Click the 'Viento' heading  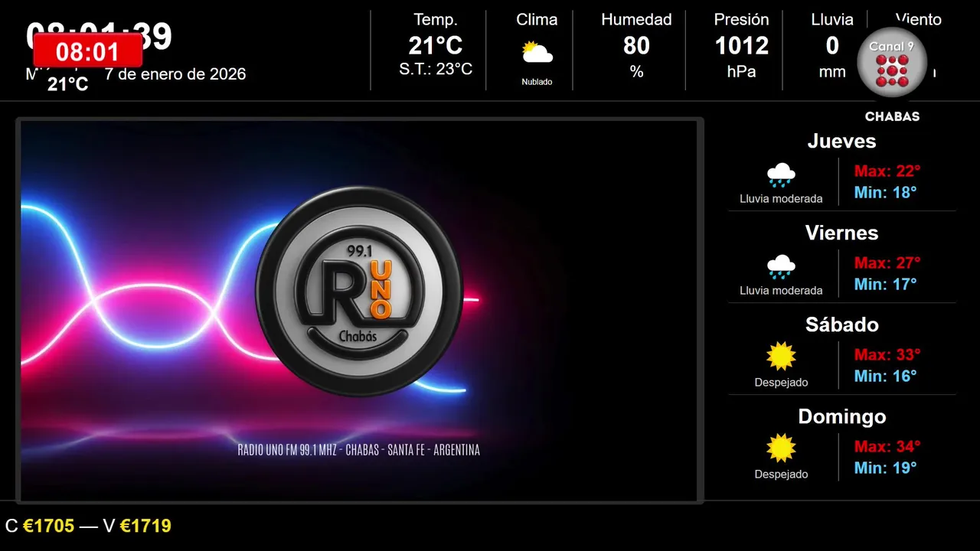(918, 20)
